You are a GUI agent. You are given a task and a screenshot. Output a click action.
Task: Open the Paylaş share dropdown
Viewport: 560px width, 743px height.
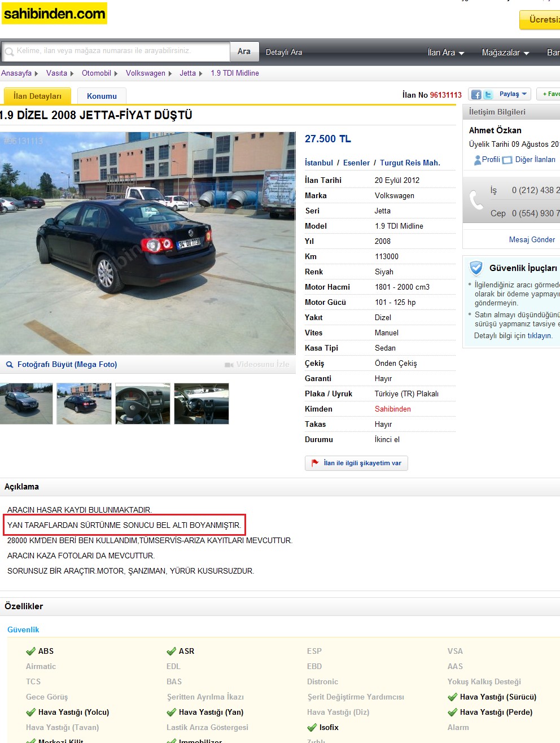513,94
